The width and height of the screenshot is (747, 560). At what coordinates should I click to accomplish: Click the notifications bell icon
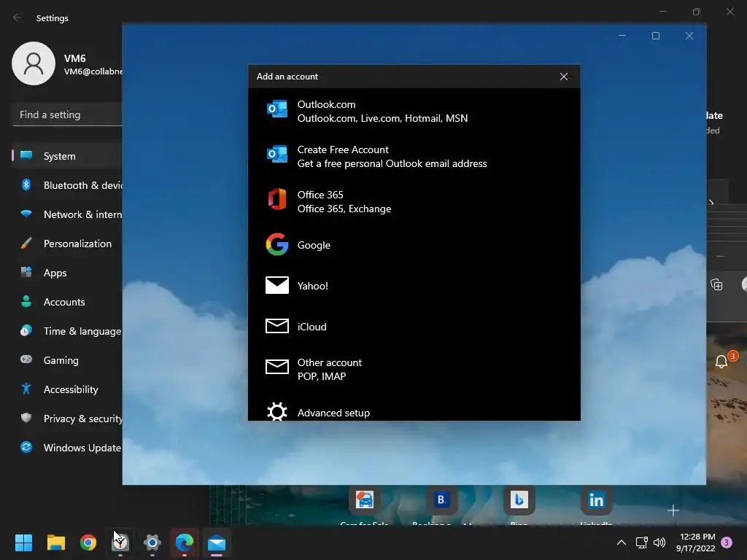point(721,362)
